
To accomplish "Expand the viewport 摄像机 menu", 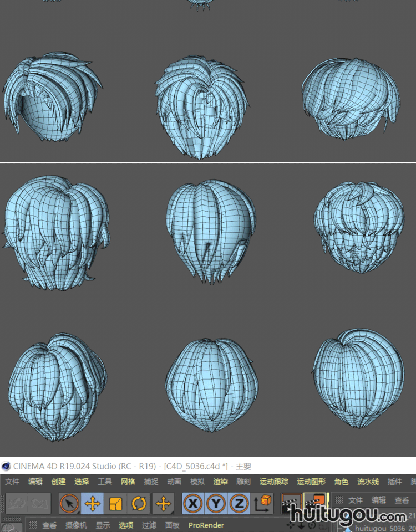I will coord(76,525).
